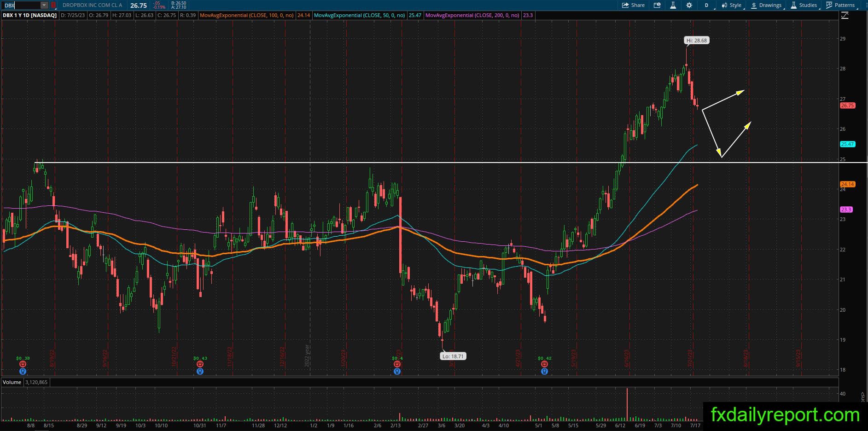Click the large last price 26.75 in header
868x431 pixels.
pos(139,6)
